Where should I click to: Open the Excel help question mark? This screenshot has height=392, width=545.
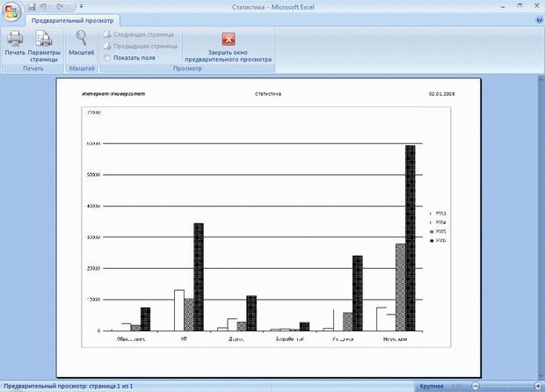click(x=538, y=18)
